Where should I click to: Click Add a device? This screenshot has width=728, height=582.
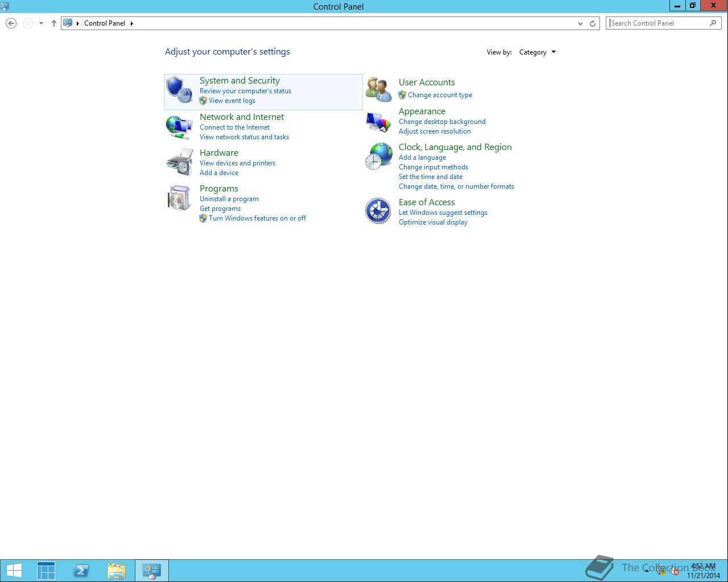pos(219,173)
